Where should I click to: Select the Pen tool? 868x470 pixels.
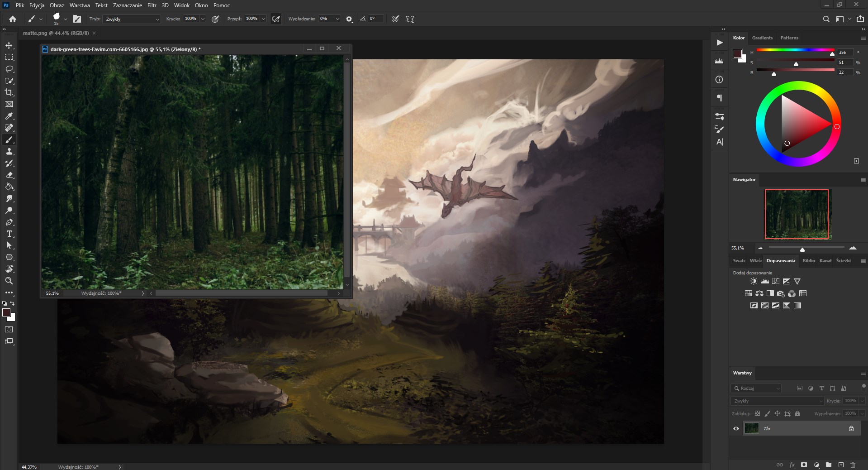pos(9,222)
